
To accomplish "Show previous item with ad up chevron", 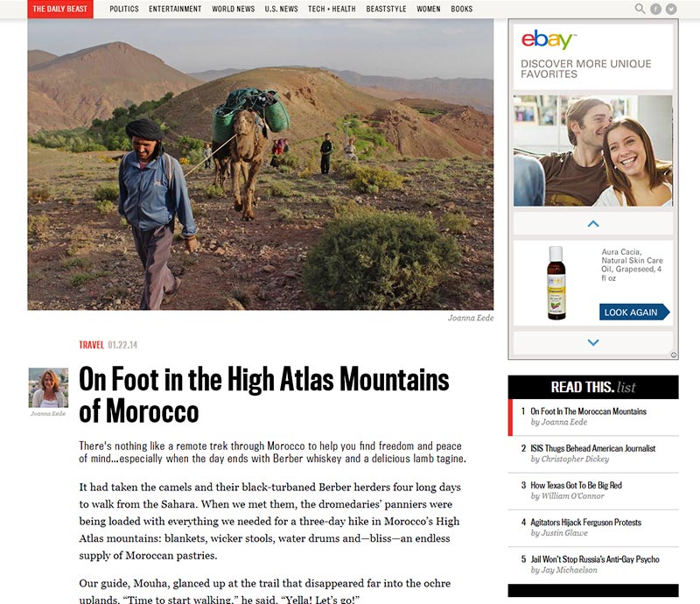I will click(593, 223).
